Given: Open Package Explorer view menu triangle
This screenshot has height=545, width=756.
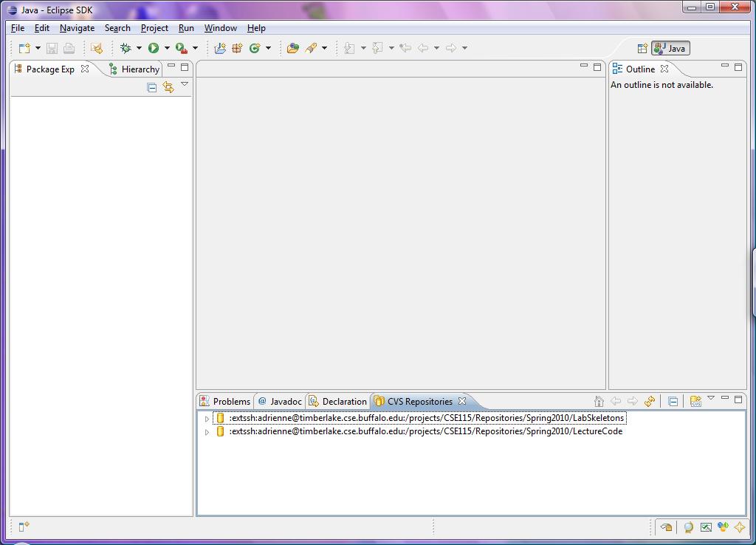Looking at the screenshot, I should click(185, 84).
